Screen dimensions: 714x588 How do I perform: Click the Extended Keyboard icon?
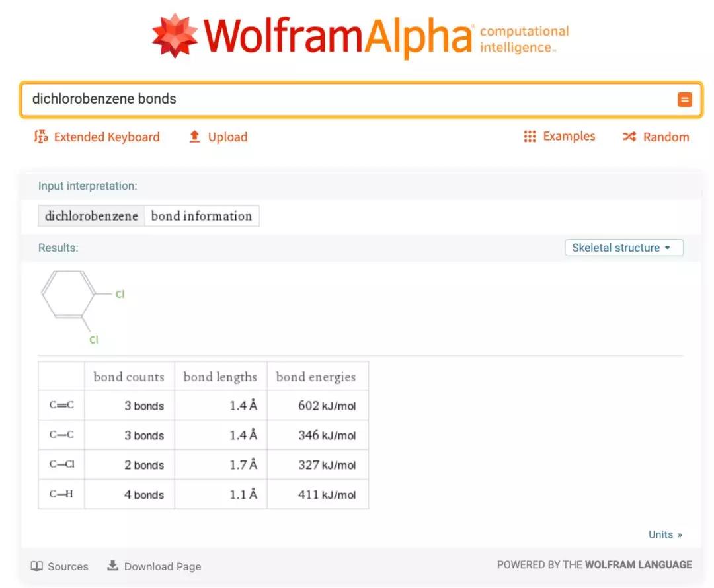click(41, 137)
